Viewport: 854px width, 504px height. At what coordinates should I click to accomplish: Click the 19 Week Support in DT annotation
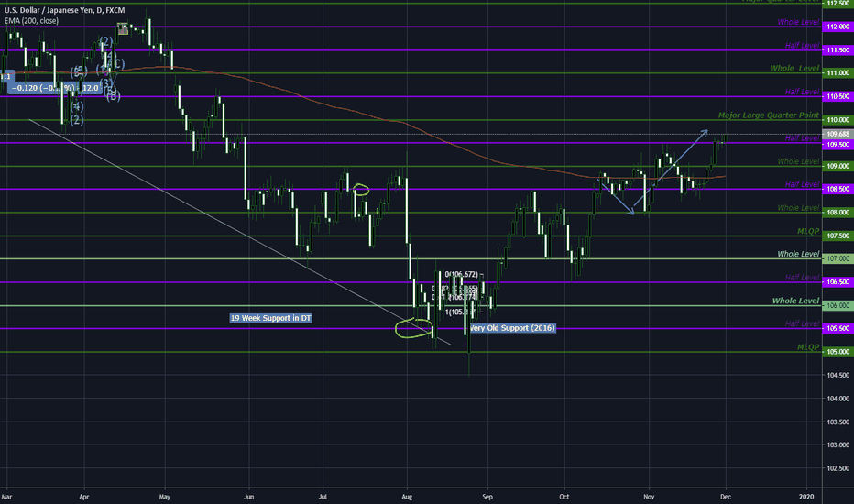click(x=272, y=318)
